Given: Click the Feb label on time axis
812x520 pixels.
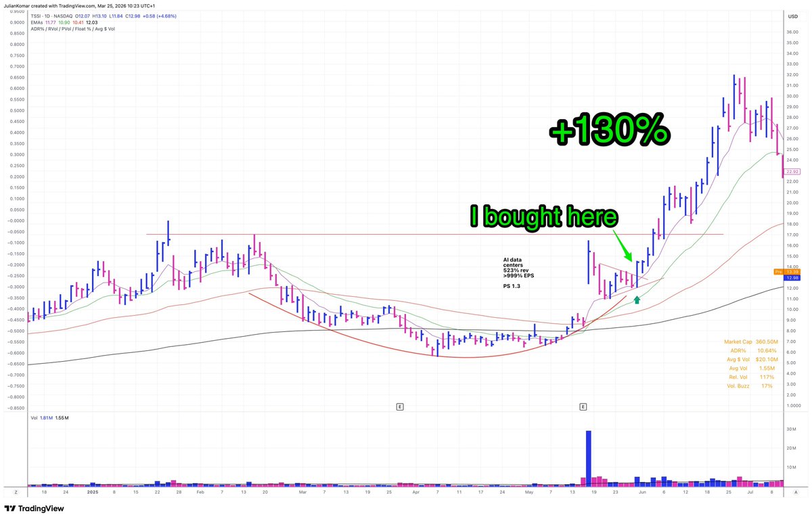Looking at the screenshot, I should (x=200, y=492).
